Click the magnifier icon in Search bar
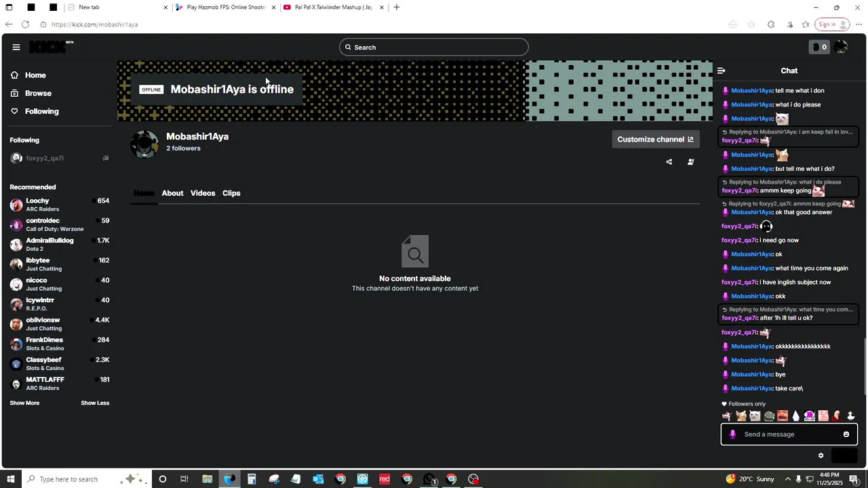 click(x=348, y=47)
